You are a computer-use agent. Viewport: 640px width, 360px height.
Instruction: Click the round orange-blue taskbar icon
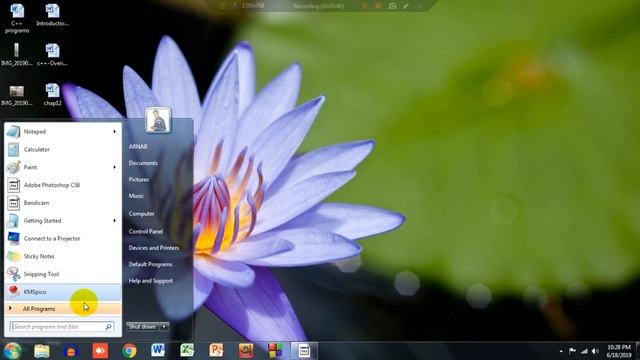click(x=71, y=351)
